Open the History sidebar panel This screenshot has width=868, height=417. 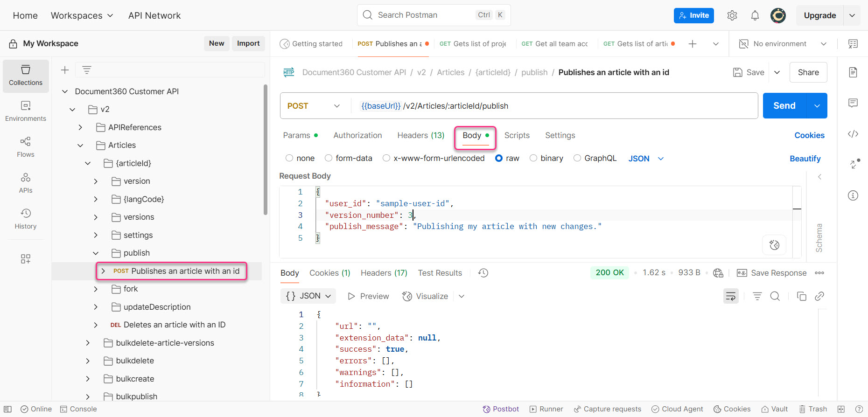coord(26,219)
